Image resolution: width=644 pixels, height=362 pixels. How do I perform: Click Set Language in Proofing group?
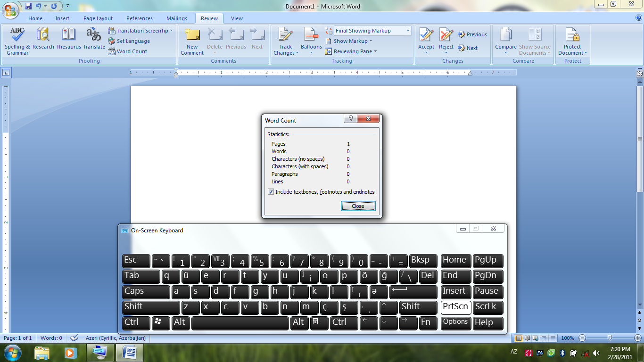[129, 41]
